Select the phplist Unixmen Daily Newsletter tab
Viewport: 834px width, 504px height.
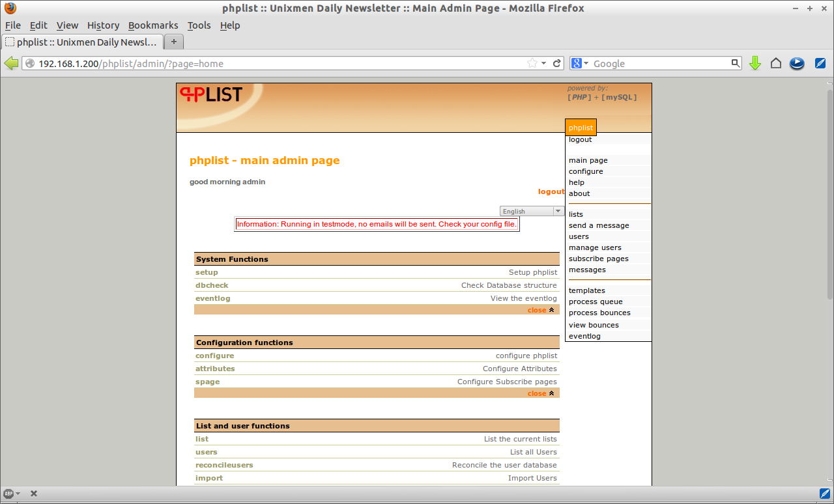(x=81, y=42)
